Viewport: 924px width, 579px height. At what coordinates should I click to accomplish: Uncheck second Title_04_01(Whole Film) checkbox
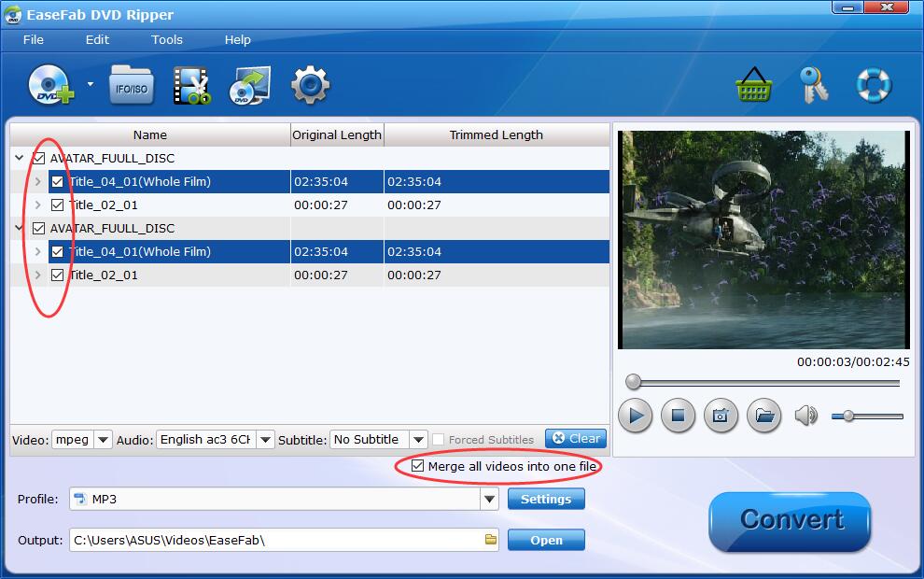[x=57, y=252]
